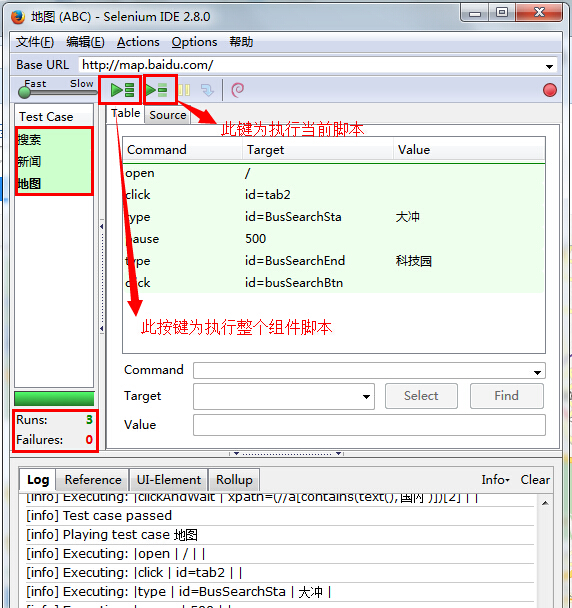Select the click id=busSearchBtn row
Viewport: 572px width, 608px height.
click(x=334, y=283)
